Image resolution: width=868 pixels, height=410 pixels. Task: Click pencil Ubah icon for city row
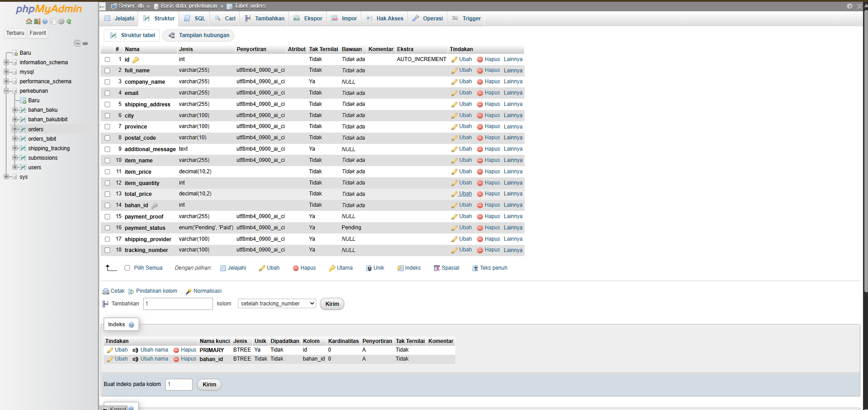coord(454,116)
